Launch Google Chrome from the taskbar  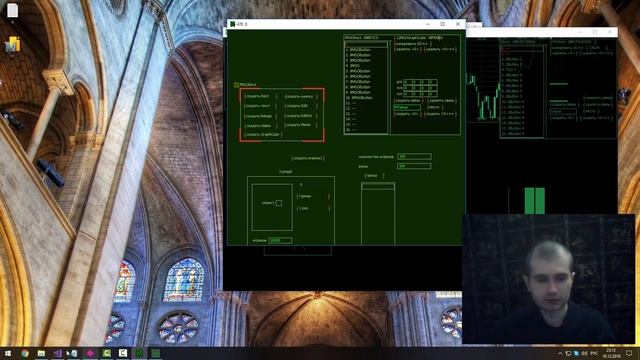click(25, 353)
